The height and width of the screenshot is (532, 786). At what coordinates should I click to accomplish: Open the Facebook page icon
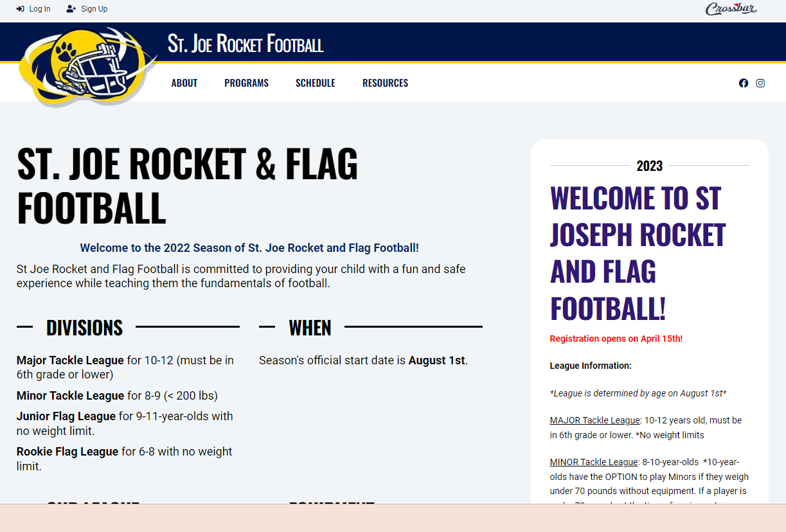(x=744, y=83)
